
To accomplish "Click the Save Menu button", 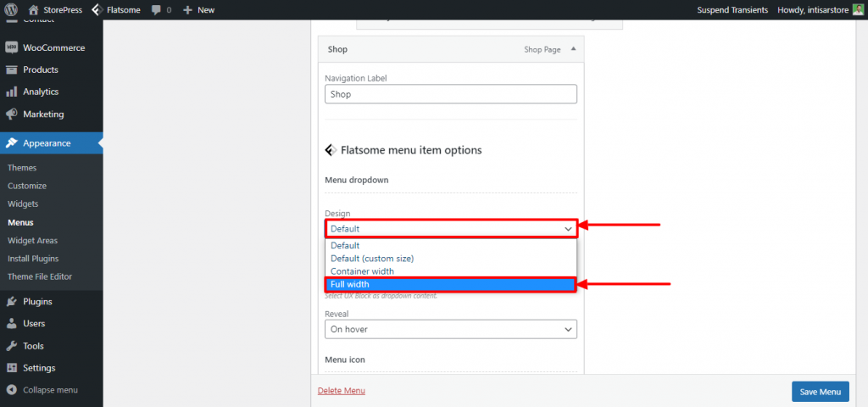I will tap(821, 392).
